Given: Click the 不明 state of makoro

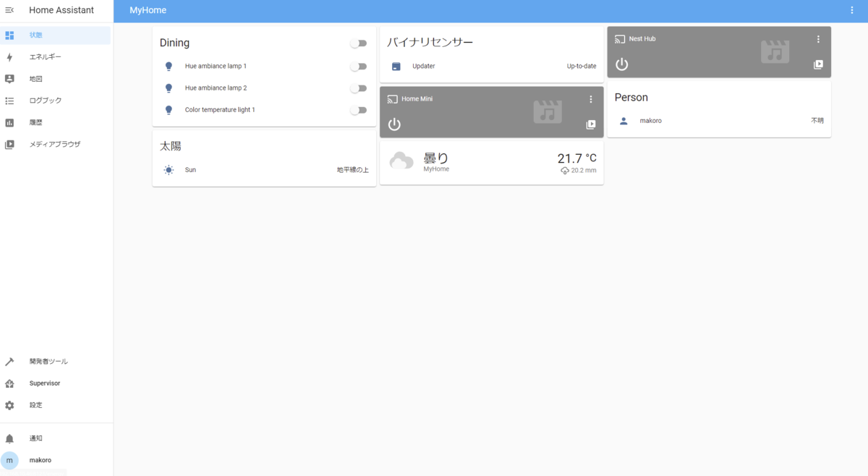Looking at the screenshot, I should tap(817, 121).
